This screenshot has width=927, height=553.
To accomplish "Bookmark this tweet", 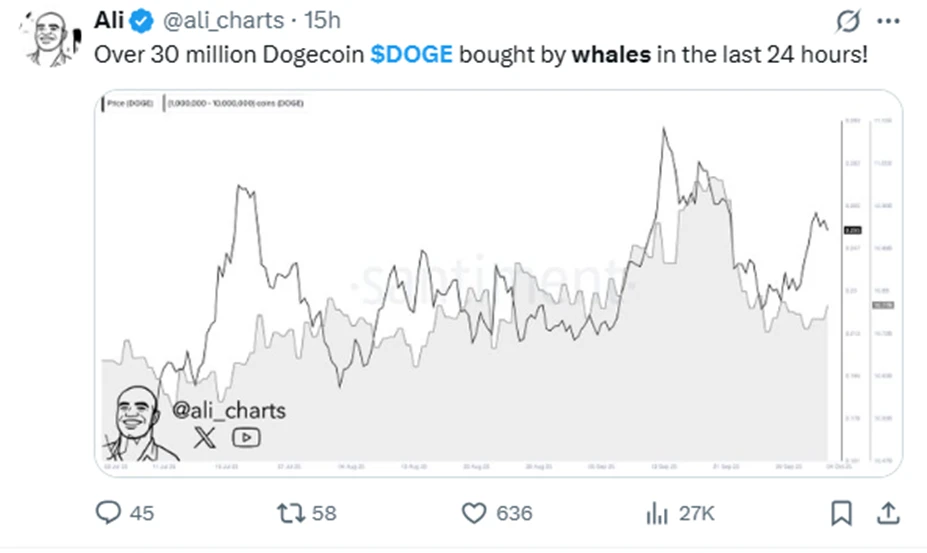I will coord(842,513).
